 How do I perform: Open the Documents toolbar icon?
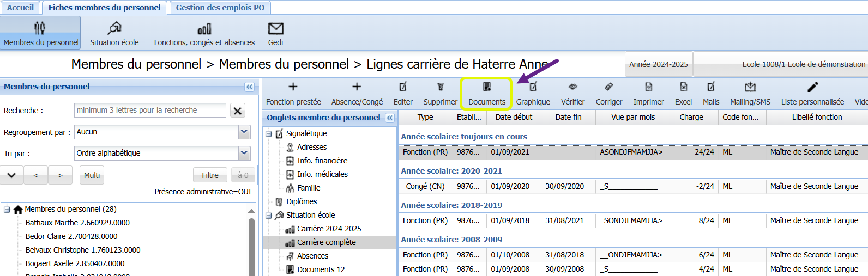coord(486,87)
